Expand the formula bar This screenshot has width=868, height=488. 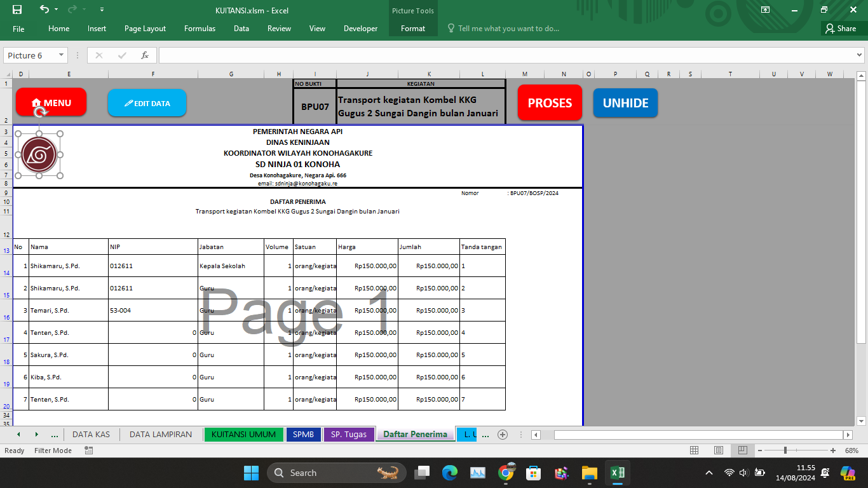point(860,55)
